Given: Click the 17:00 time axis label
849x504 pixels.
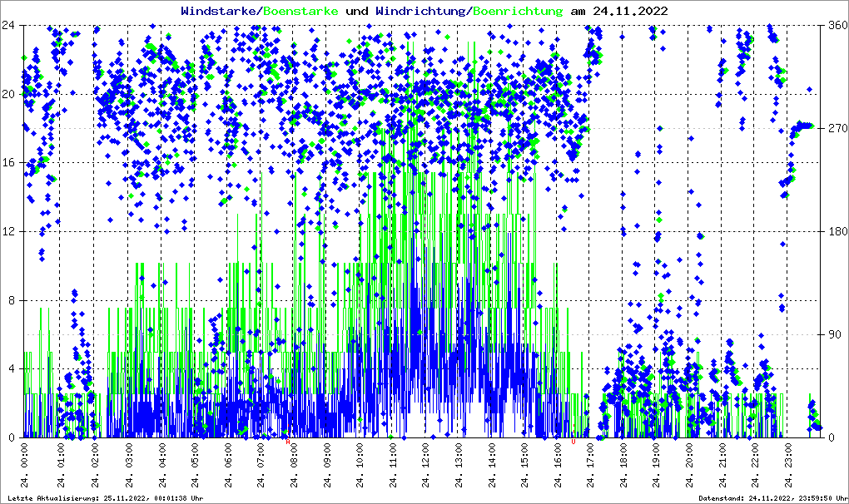Looking at the screenshot, I should tap(591, 465).
